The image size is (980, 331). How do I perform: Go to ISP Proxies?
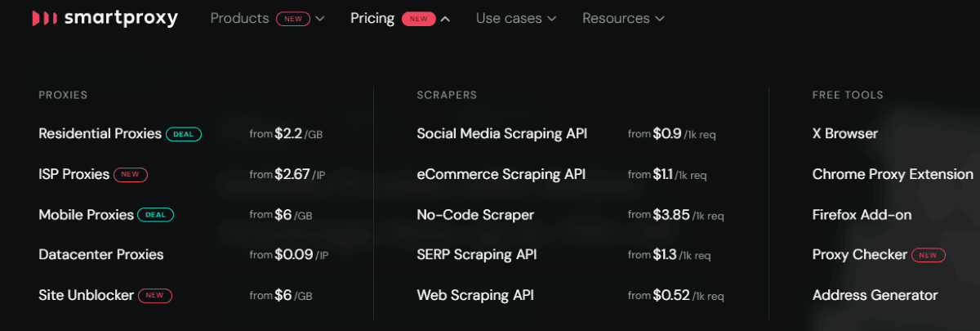click(73, 174)
